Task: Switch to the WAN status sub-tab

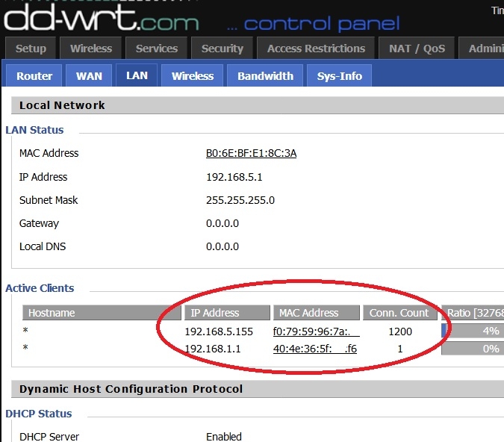Action: (89, 76)
